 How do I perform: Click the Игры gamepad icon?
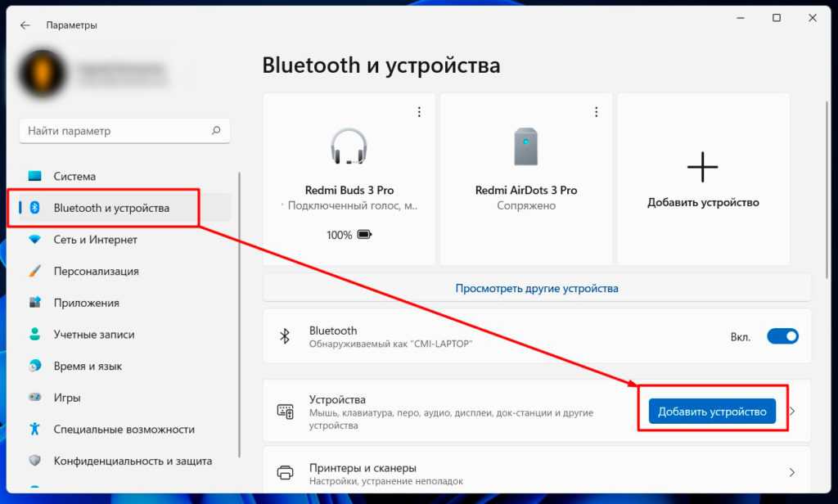click(34, 398)
